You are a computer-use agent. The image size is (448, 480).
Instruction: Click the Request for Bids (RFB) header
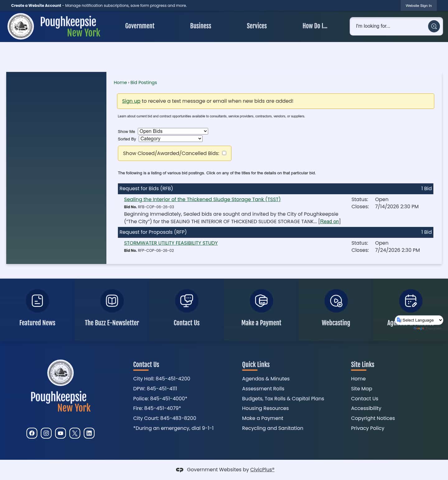click(276, 189)
